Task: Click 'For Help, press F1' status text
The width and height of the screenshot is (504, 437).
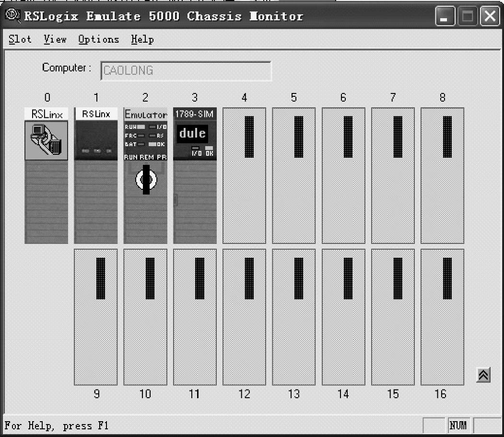Action: tap(57, 426)
